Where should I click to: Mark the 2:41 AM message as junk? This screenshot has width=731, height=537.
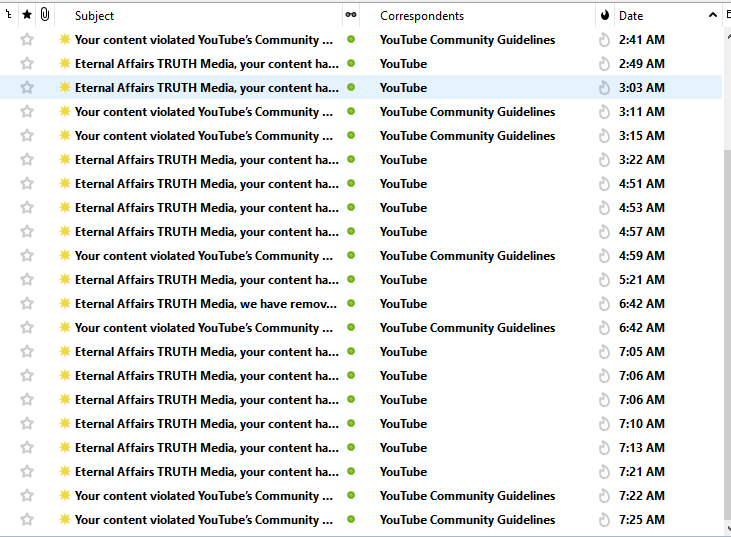(x=604, y=40)
